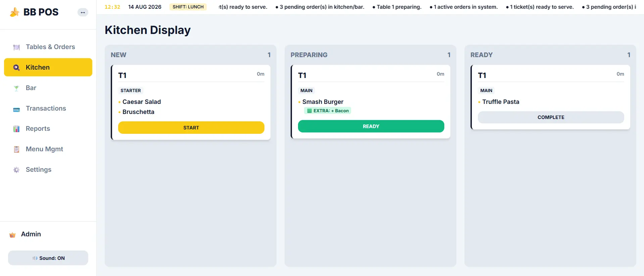Click the Kitchen Display page title
This screenshot has height=276, width=644.
(148, 30)
